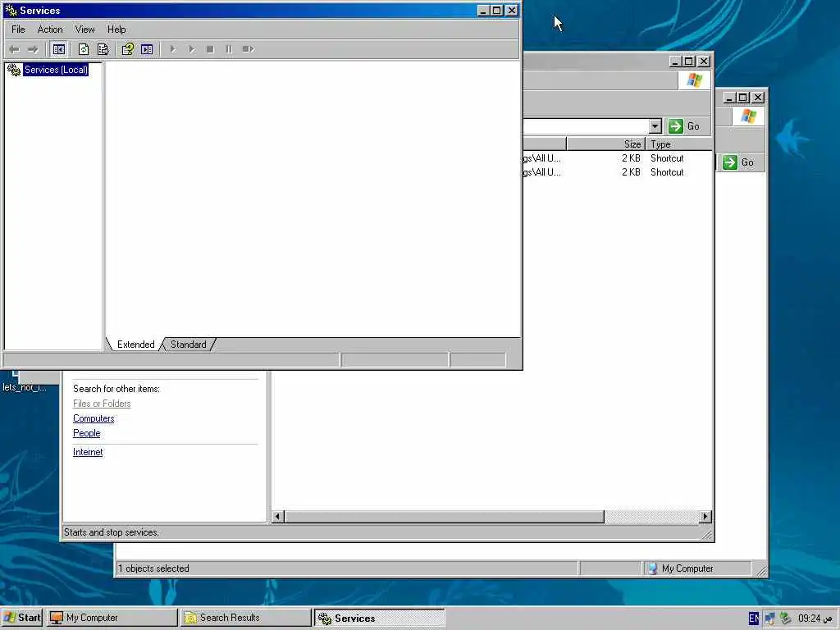The width and height of the screenshot is (840, 630).
Task: Click '1 objects selected' status text
Action: [x=153, y=568]
